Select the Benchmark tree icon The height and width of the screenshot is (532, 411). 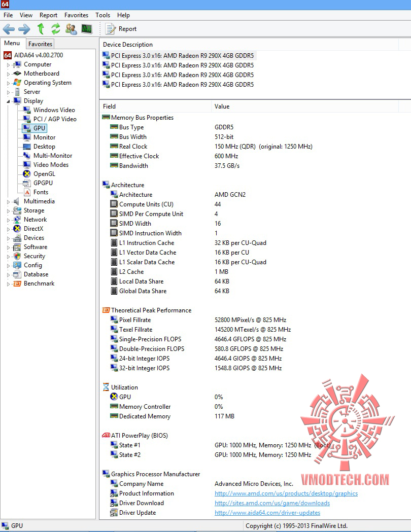(17, 283)
